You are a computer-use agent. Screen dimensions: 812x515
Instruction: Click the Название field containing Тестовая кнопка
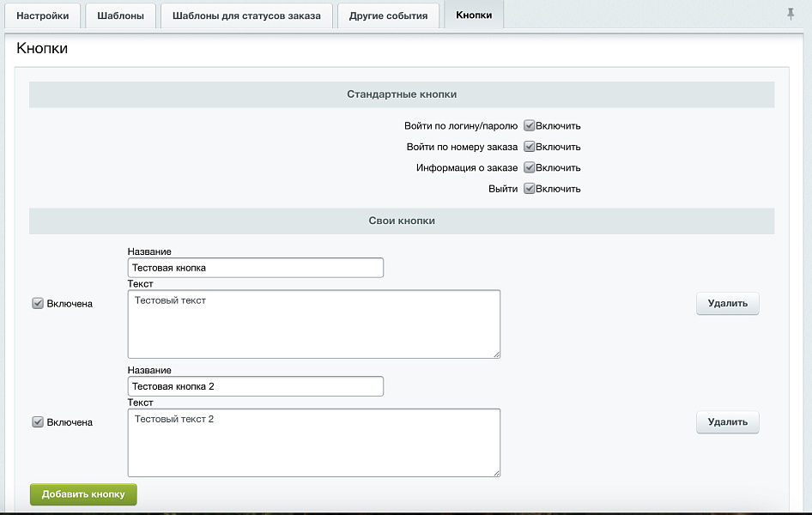255,268
